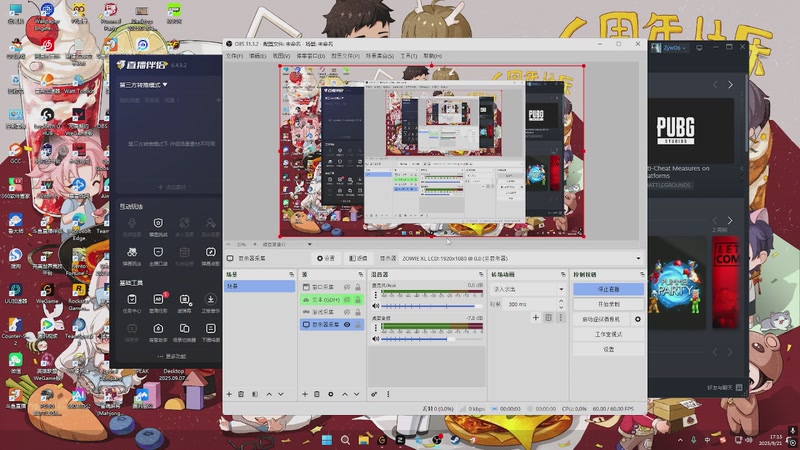Image resolution: width=800 pixels, height=450 pixels.
Task: Click 启动虚拟摄像机 button
Action: [x=601, y=319]
